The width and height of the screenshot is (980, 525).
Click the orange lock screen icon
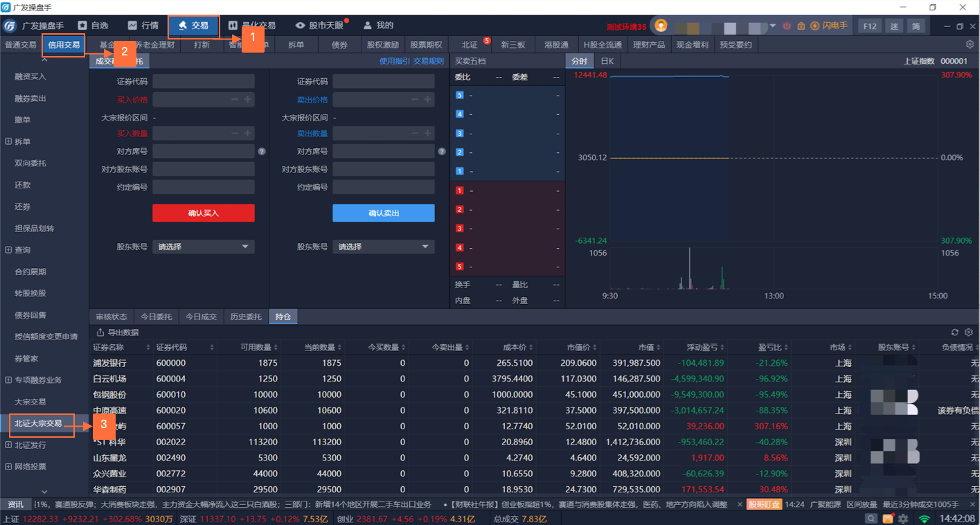(801, 26)
